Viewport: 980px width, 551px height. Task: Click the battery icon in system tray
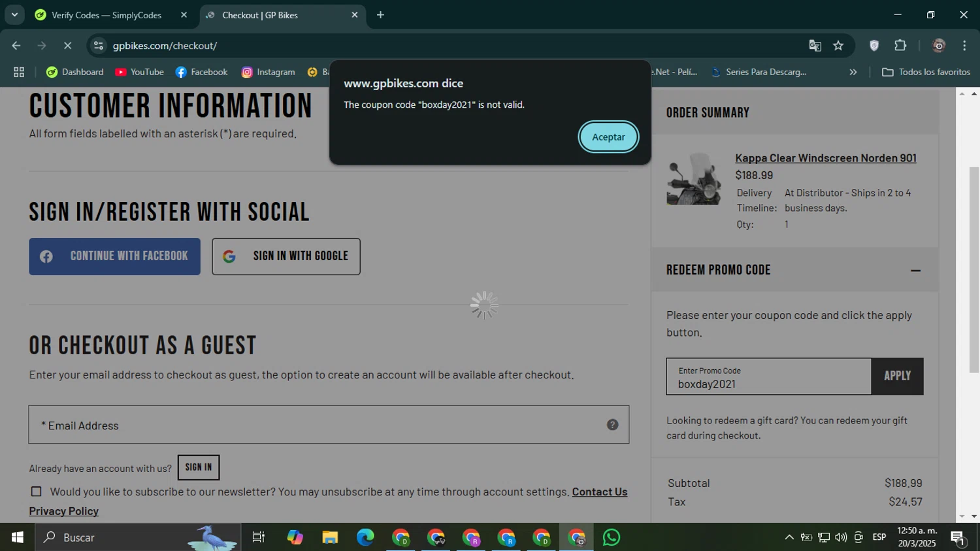pyautogui.click(x=806, y=537)
